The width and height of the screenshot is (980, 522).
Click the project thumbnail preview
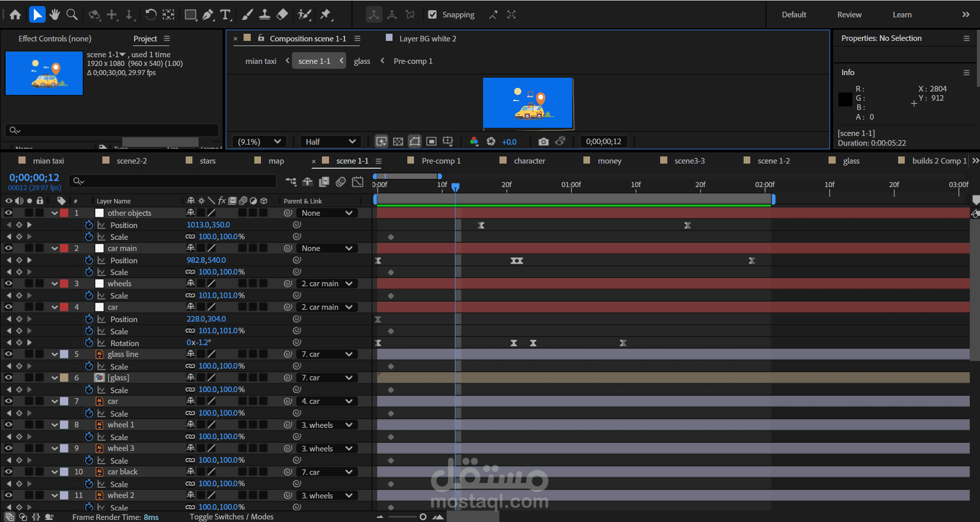coord(44,73)
